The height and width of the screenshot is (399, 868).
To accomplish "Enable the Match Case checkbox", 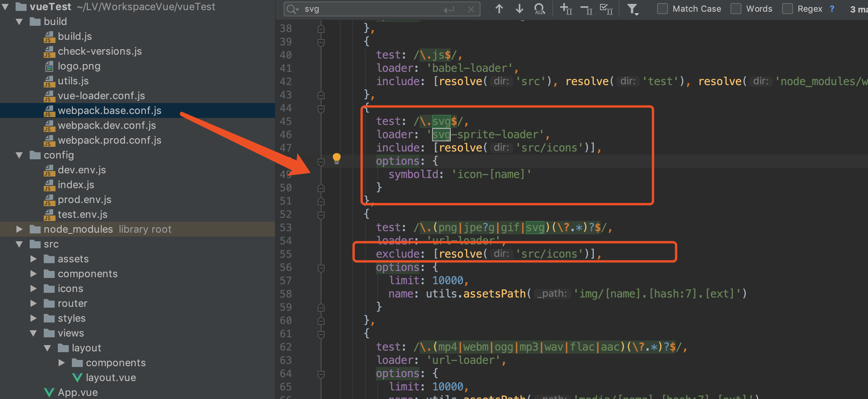I will tap(662, 9).
